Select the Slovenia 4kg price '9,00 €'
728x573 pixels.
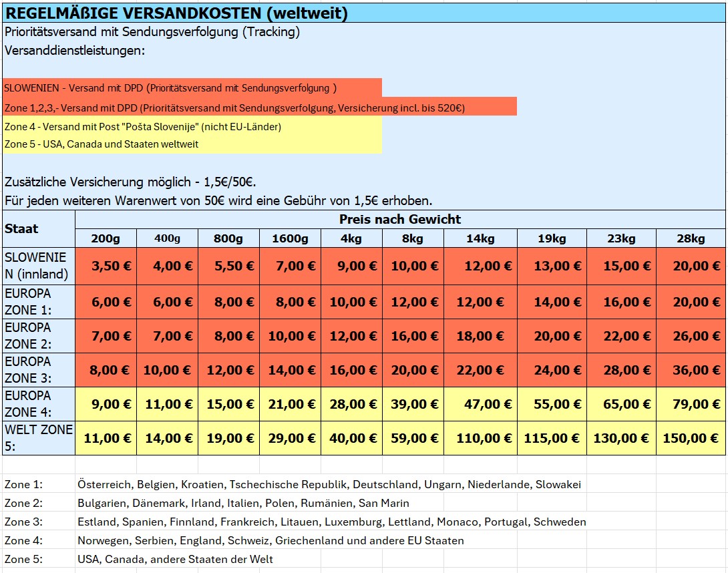pos(351,266)
